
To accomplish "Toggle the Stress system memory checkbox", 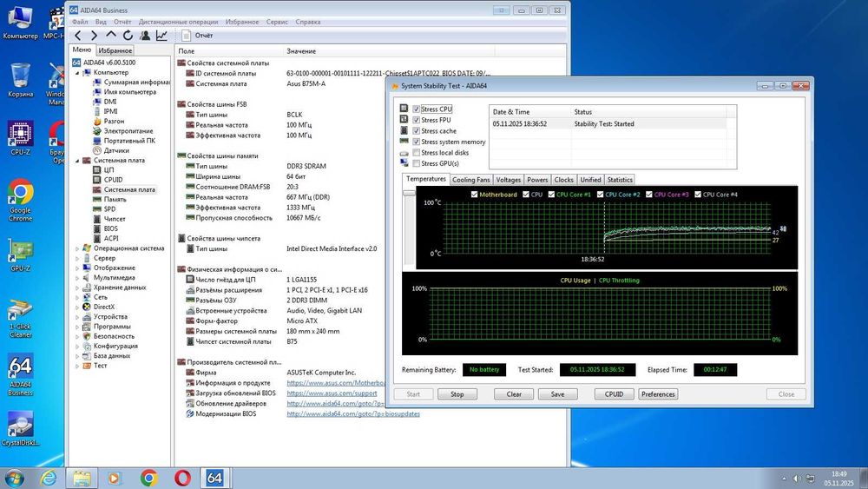I will [417, 142].
